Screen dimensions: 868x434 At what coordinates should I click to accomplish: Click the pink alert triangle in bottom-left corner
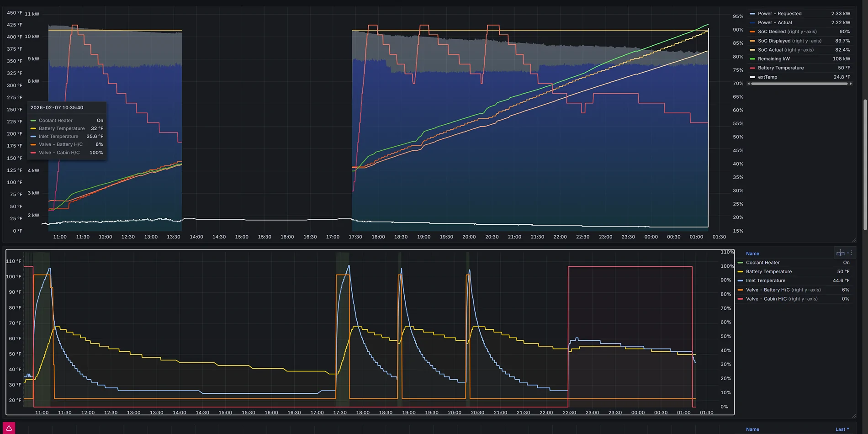point(10,429)
